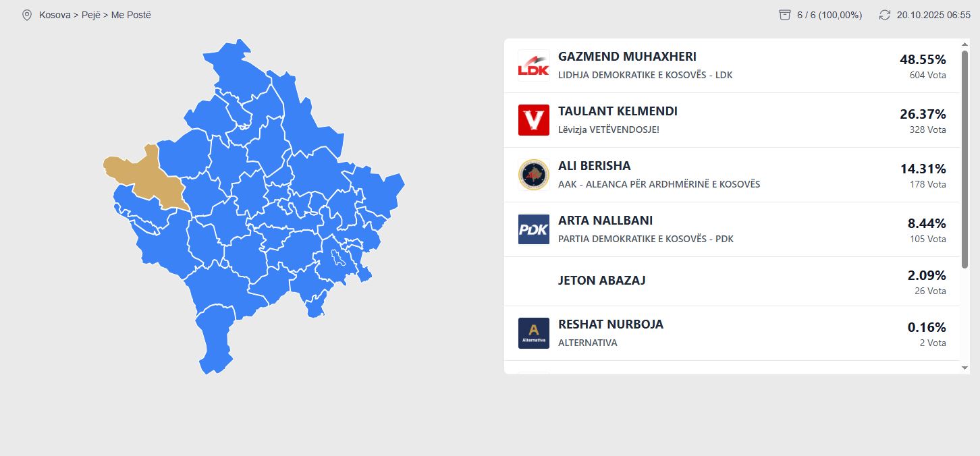Open Taulant Kelmendi candidate result
This screenshot has height=456, width=980.
coord(618,111)
